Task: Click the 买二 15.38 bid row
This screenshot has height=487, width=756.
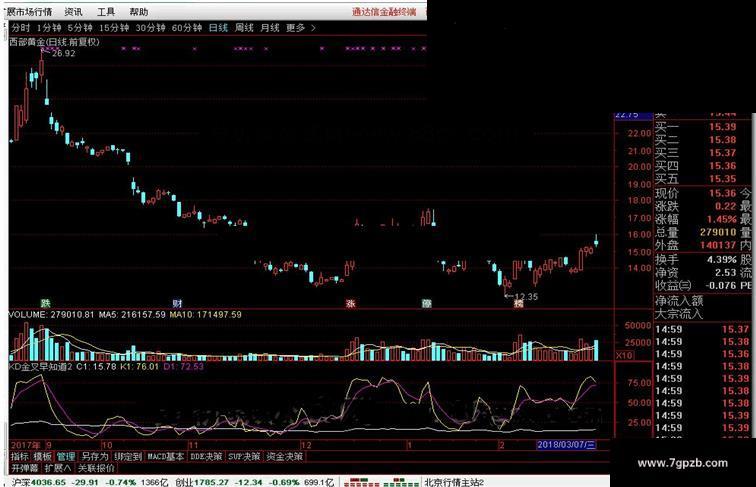Action: pyautogui.click(x=695, y=140)
